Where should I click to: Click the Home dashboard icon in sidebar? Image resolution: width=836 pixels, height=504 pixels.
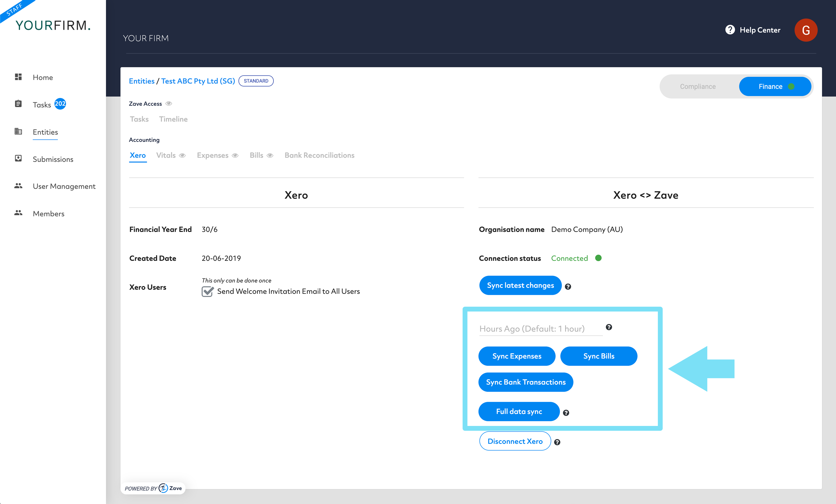[18, 77]
